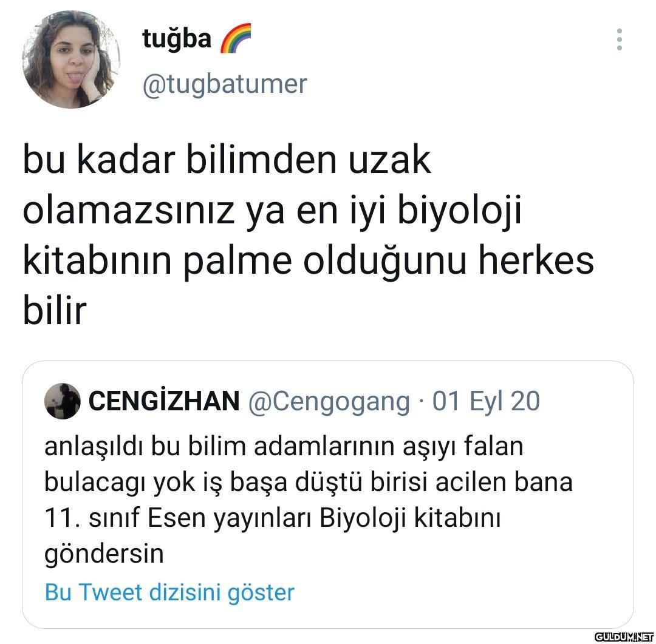Click the text bu kadar bilimden uzak
Viewport: 656px width, 644px height.
click(227, 160)
